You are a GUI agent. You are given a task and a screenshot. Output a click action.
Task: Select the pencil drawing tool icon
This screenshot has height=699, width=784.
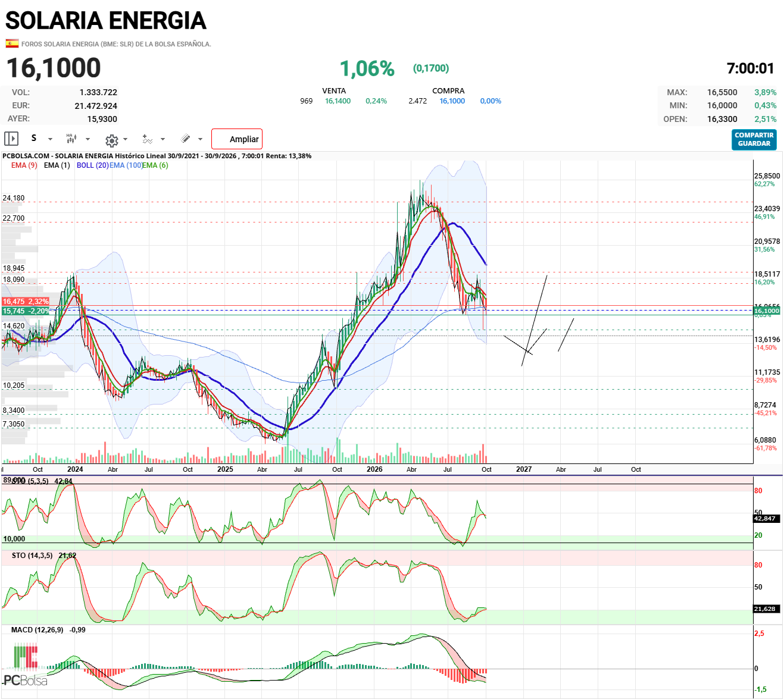tap(186, 139)
